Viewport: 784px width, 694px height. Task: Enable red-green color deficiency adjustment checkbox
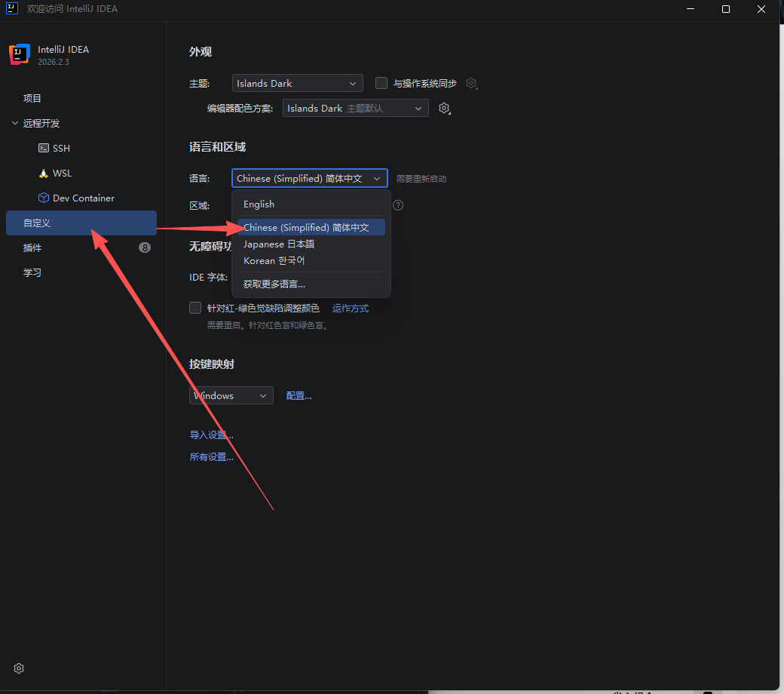[195, 308]
